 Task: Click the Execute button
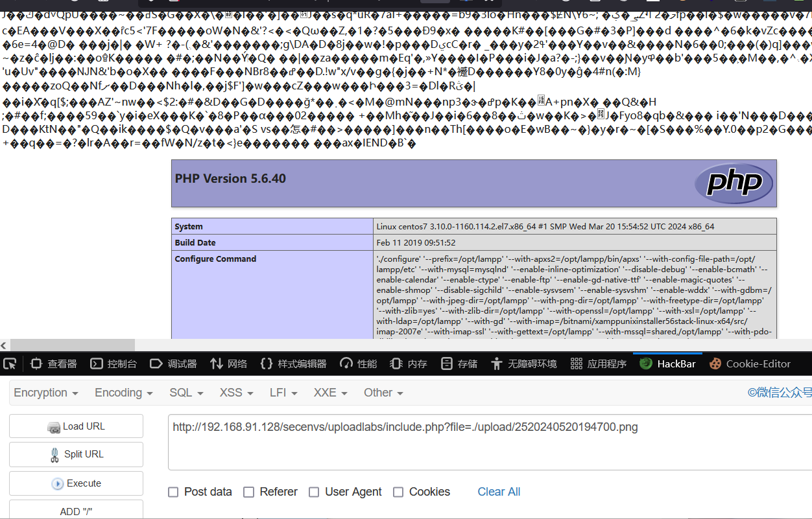coord(76,483)
